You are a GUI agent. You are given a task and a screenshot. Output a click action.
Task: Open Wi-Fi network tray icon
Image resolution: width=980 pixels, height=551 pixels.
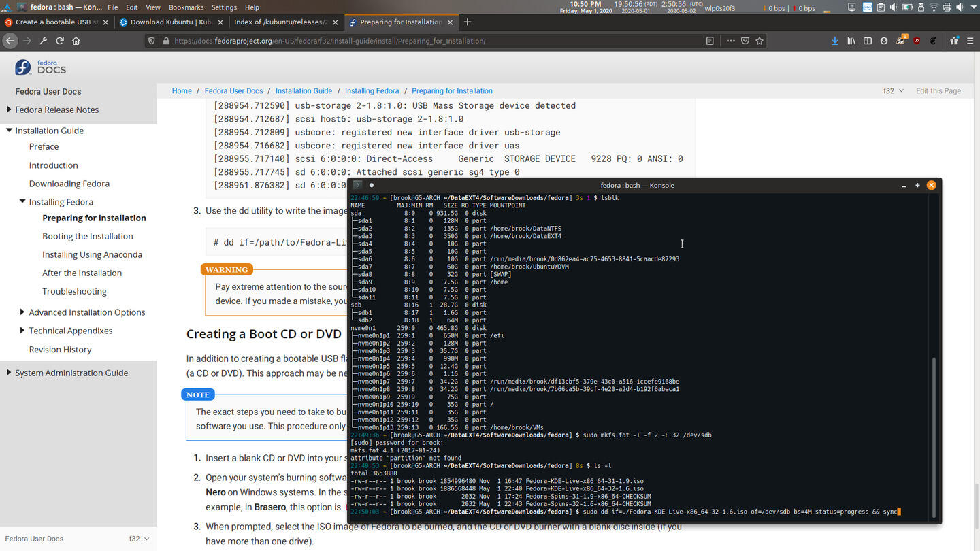click(934, 7)
